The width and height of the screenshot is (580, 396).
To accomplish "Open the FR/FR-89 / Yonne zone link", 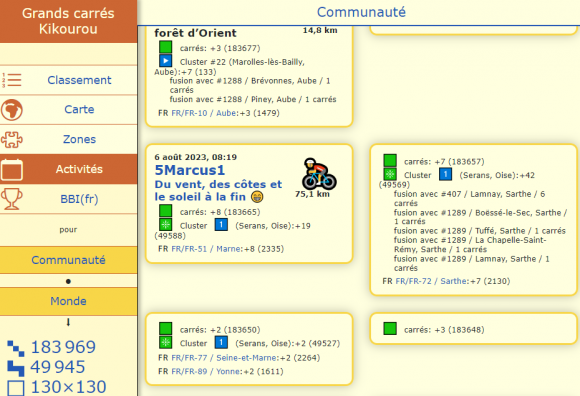I will tap(205, 371).
